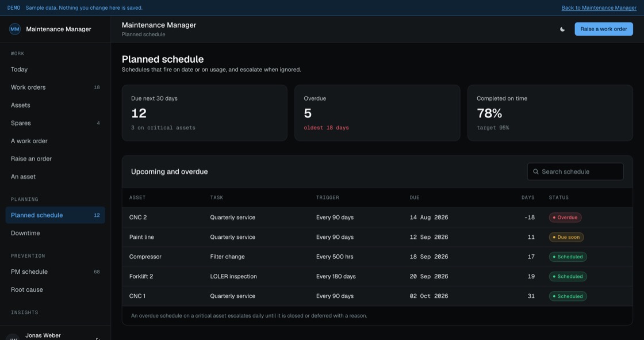
Task: Click the TRIGGER column header
Action: pyautogui.click(x=327, y=198)
